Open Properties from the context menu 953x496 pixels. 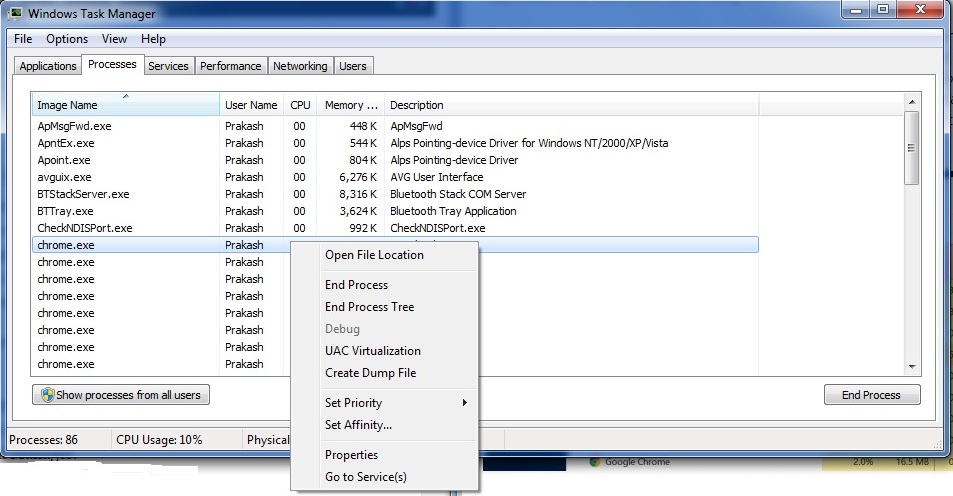pos(385,455)
